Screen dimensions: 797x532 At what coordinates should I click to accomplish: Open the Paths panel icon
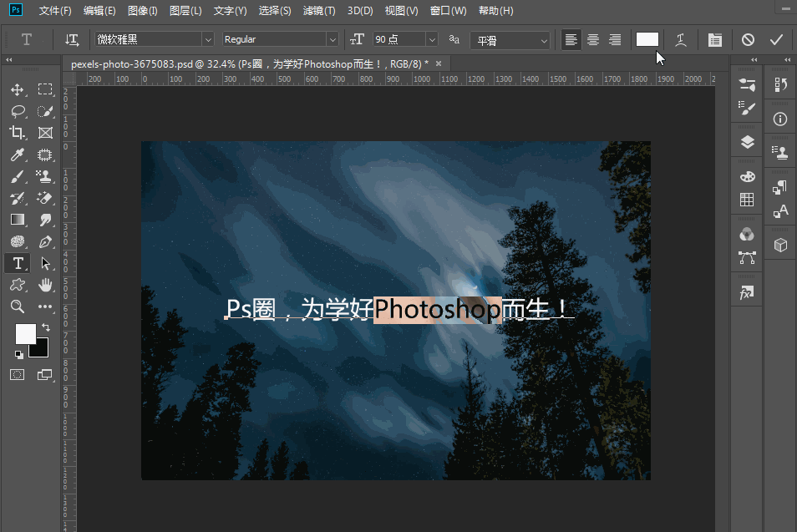747,257
